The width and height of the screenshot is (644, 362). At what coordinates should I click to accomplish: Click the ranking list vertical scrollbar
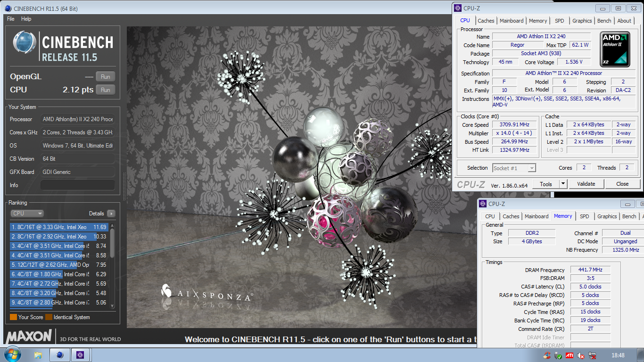(x=112, y=266)
